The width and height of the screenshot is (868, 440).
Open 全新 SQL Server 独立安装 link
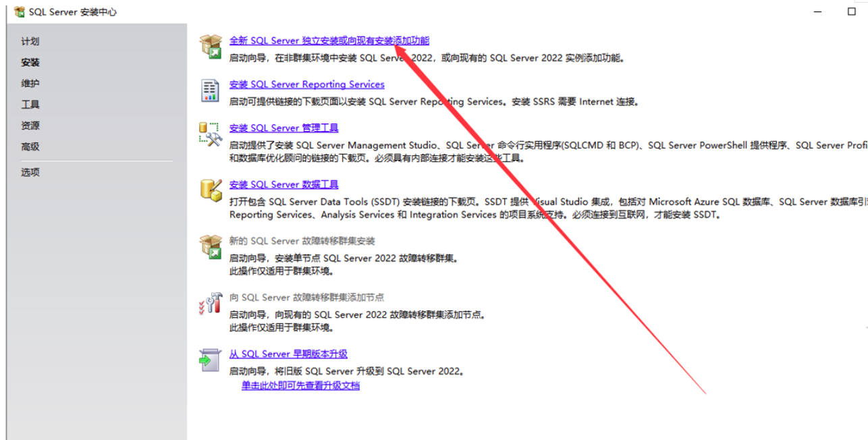click(x=329, y=40)
